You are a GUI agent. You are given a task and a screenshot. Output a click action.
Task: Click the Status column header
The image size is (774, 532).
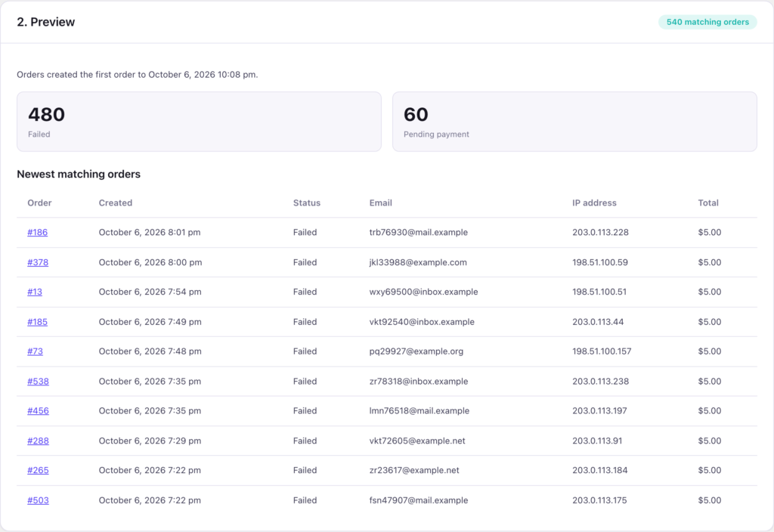click(307, 203)
